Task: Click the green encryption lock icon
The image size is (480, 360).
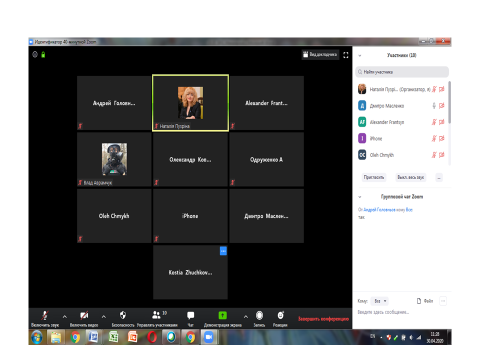Action: click(43, 54)
